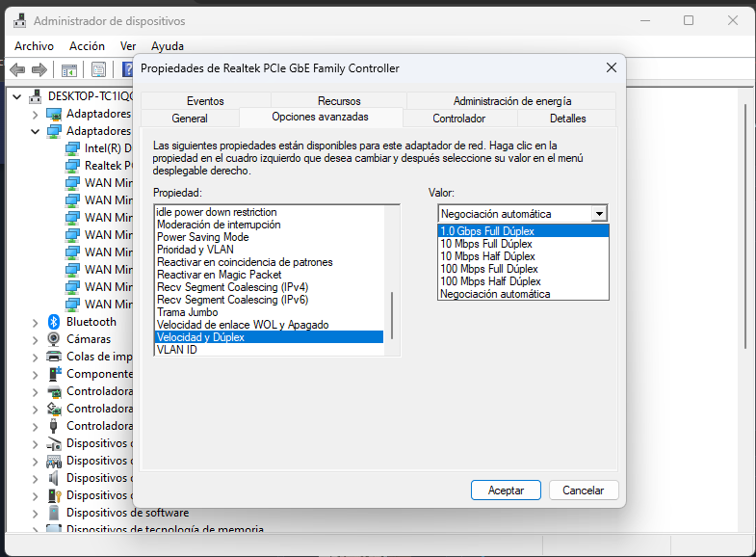
Task: Choose 100 Mbps Full Dúplex option
Action: [x=488, y=269]
